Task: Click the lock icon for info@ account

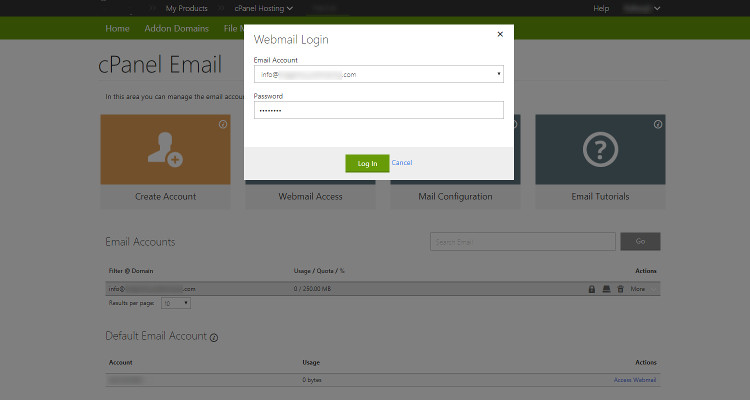Action: point(592,289)
